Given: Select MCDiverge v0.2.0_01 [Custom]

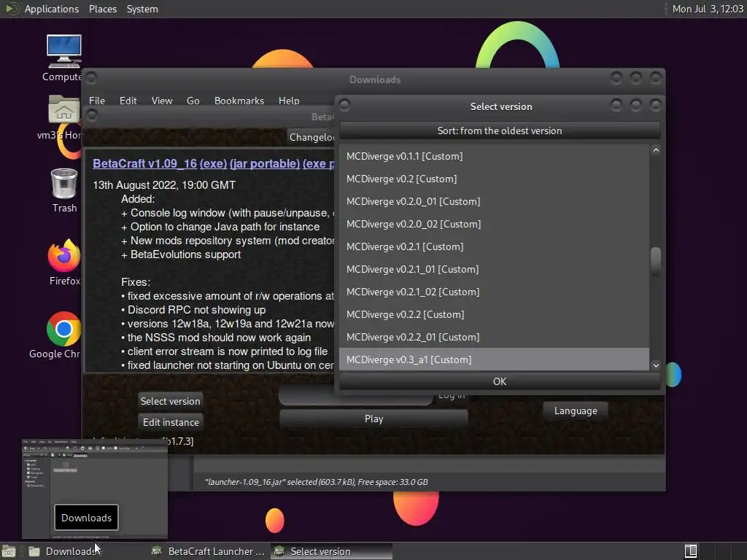Looking at the screenshot, I should tap(494, 201).
